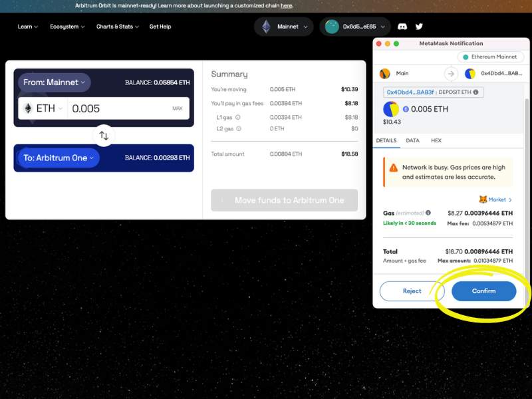Click Max fee 0.00534879 ETH value
Screen dimensions: 532x399
click(493, 223)
